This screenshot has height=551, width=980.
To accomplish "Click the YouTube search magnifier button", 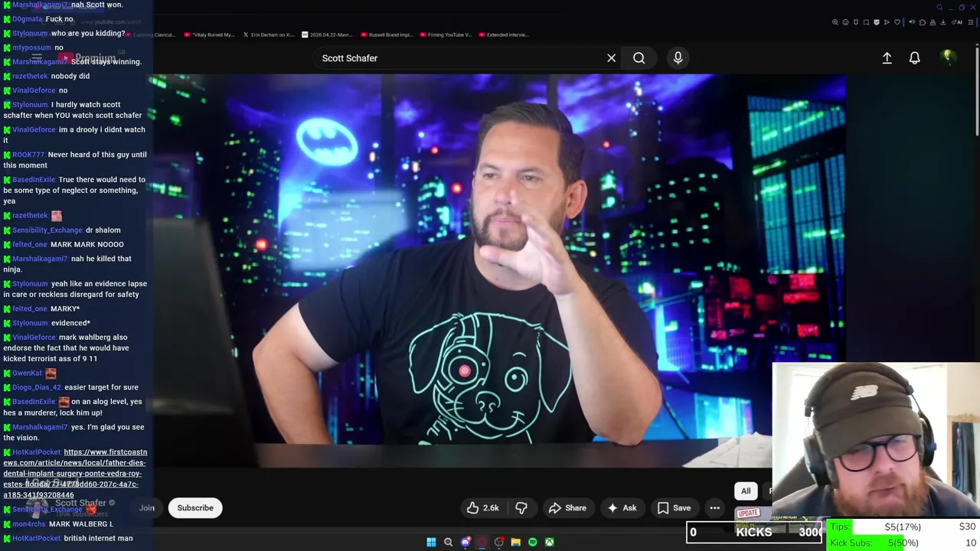I will tap(639, 58).
